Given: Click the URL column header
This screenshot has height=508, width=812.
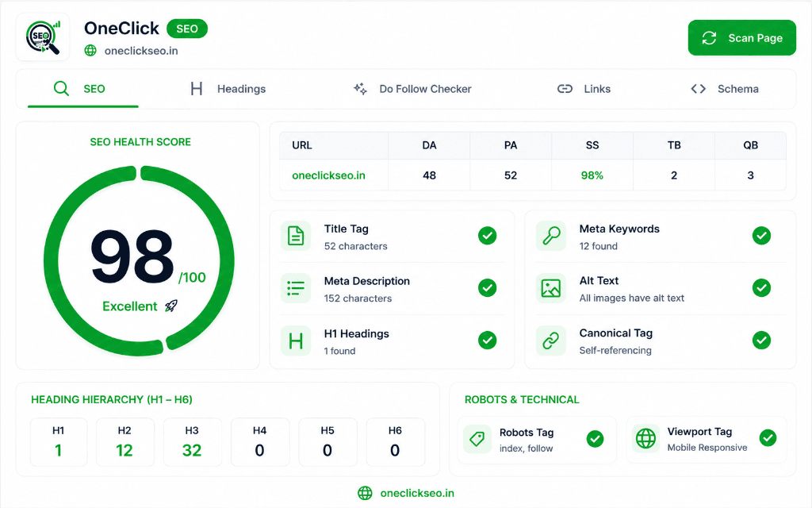Looking at the screenshot, I should pos(302,145).
